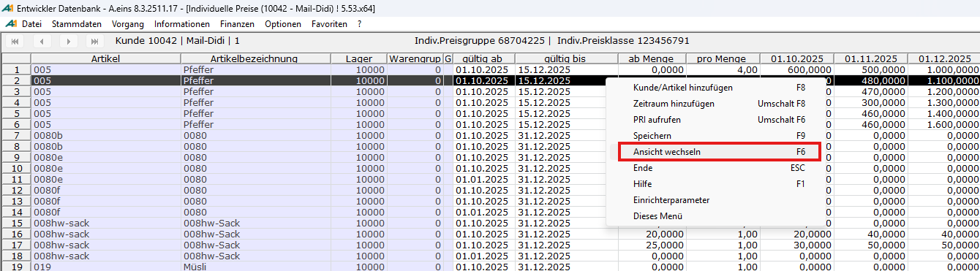Click 480,0000 price in row 2
The height and width of the screenshot is (271, 980).
(x=871, y=80)
